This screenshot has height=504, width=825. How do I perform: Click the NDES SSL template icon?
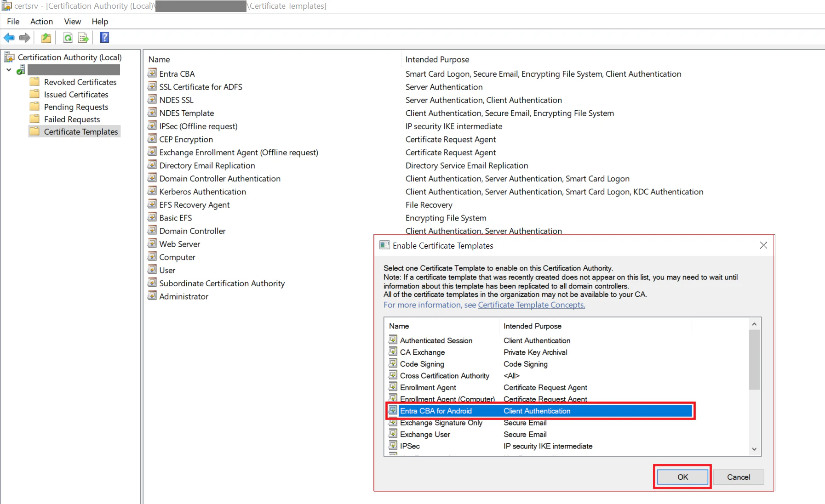[152, 99]
